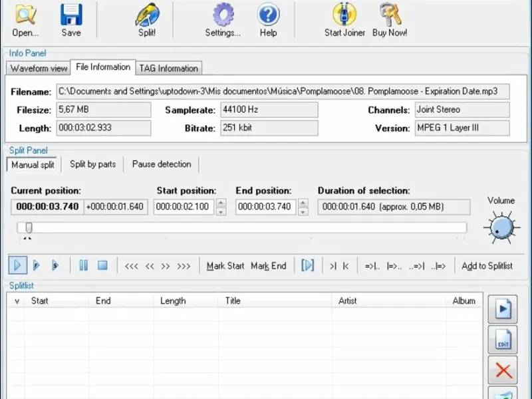Image resolution: width=532 pixels, height=399 pixels.
Task: Launch the Start Joiner tool
Action: click(x=344, y=20)
